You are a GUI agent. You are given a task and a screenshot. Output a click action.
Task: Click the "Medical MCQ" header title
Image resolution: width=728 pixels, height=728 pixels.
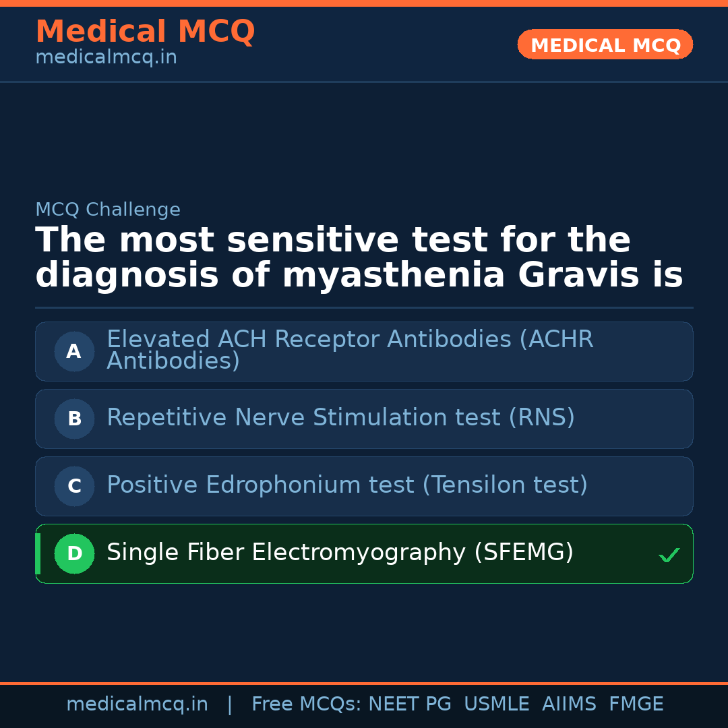point(145,32)
